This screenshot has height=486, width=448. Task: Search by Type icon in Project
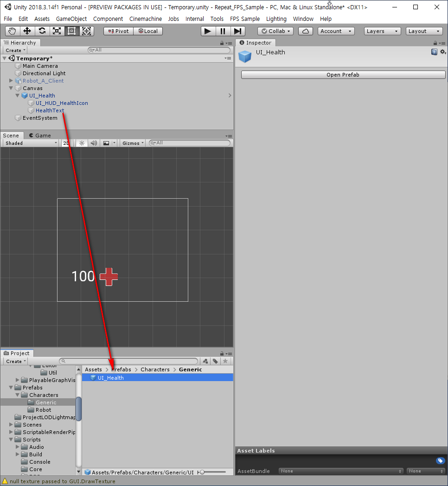coord(205,361)
